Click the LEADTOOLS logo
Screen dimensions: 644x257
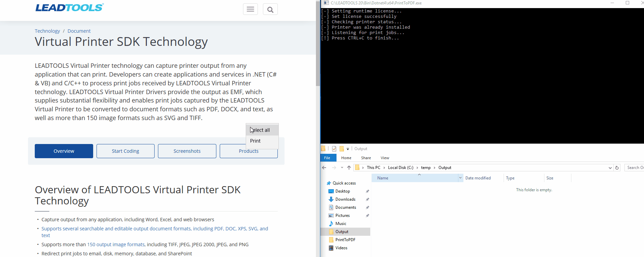tap(70, 7)
